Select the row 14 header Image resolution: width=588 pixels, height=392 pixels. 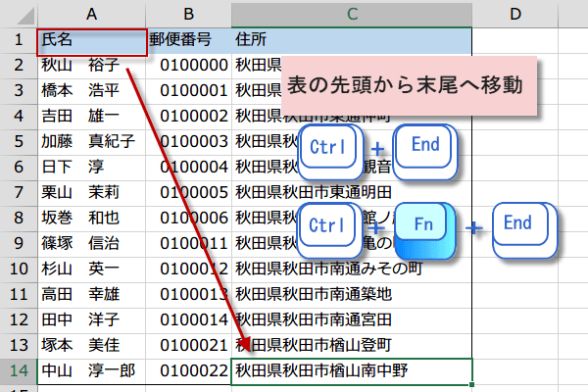[x=17, y=370]
